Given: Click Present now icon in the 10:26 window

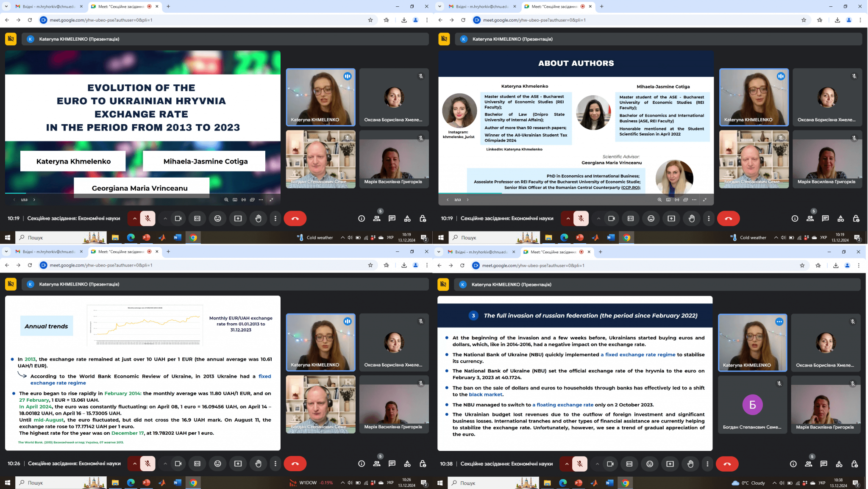Looking at the screenshot, I should [x=238, y=464].
